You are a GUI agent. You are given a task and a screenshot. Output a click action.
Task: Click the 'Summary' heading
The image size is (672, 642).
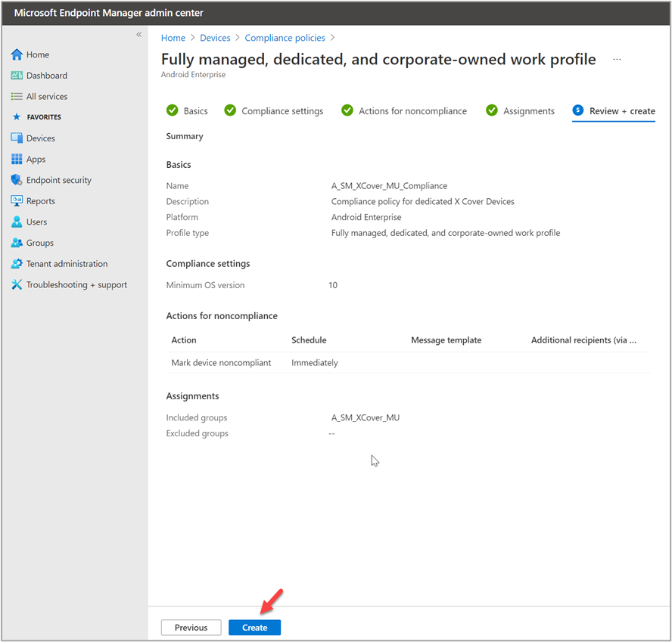[x=185, y=136]
